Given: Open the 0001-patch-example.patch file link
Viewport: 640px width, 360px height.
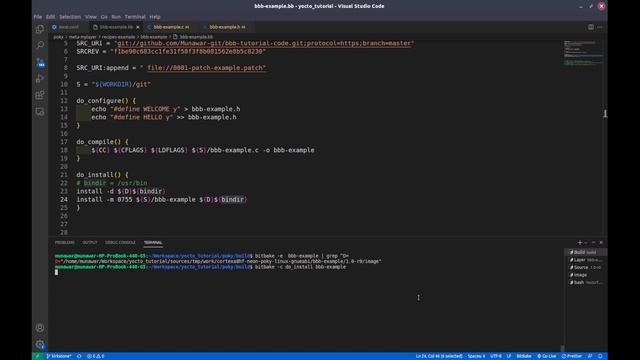Looking at the screenshot, I should (206, 68).
